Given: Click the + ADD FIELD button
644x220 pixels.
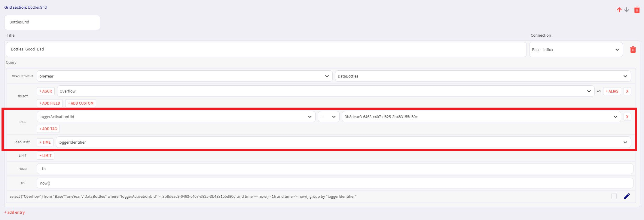Looking at the screenshot, I should [x=50, y=103].
